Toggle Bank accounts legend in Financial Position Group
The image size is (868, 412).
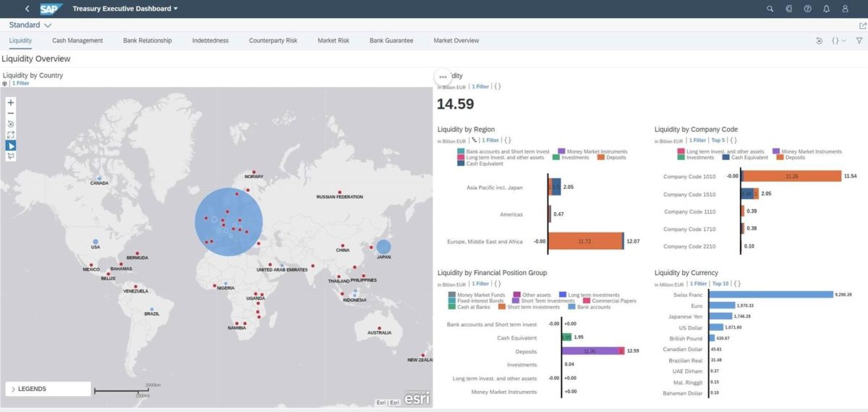coord(592,307)
